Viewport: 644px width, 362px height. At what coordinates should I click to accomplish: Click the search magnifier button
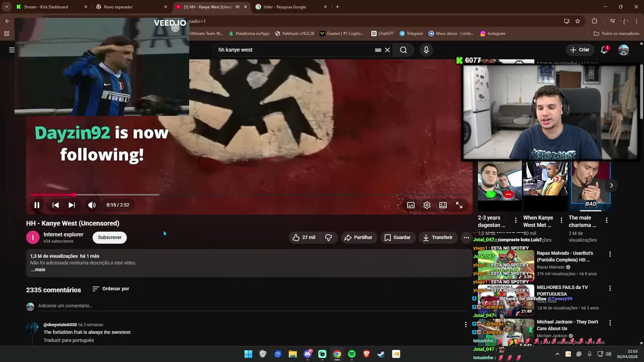pos(404,50)
